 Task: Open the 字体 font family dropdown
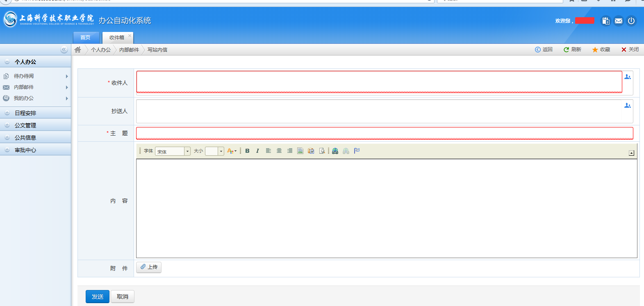click(x=187, y=152)
